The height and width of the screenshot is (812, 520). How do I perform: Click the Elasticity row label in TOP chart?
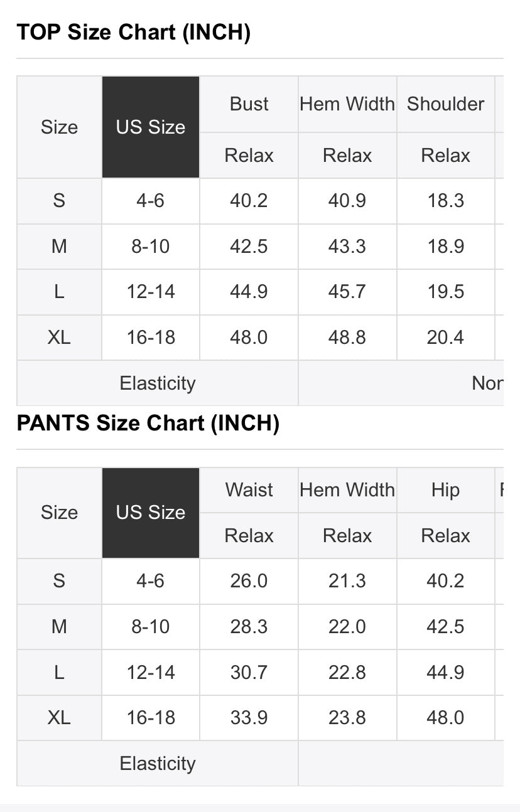click(x=158, y=383)
